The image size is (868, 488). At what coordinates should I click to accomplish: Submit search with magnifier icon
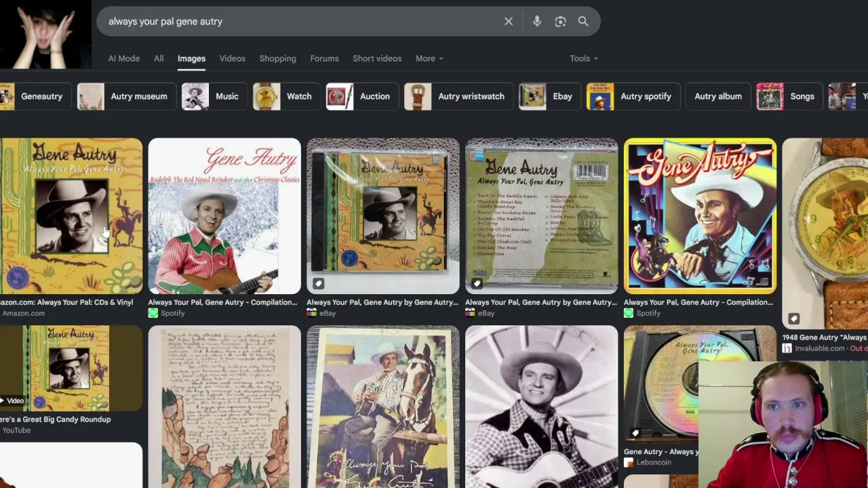(583, 21)
